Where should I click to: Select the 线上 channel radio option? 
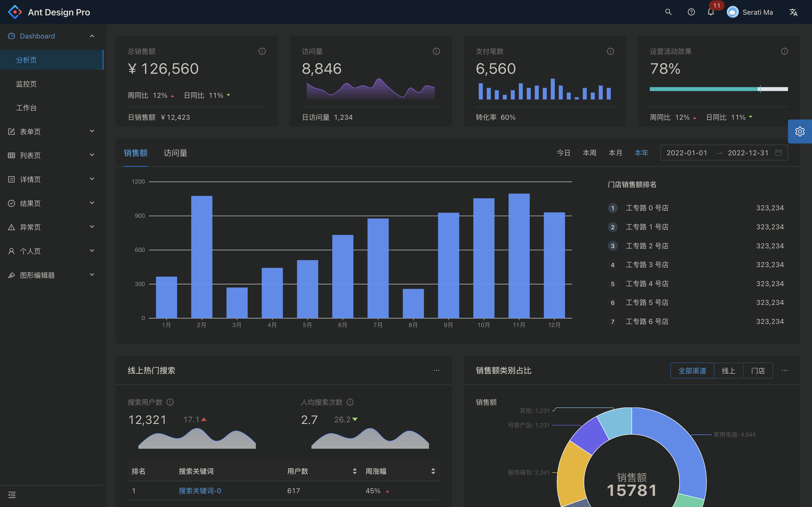point(728,371)
